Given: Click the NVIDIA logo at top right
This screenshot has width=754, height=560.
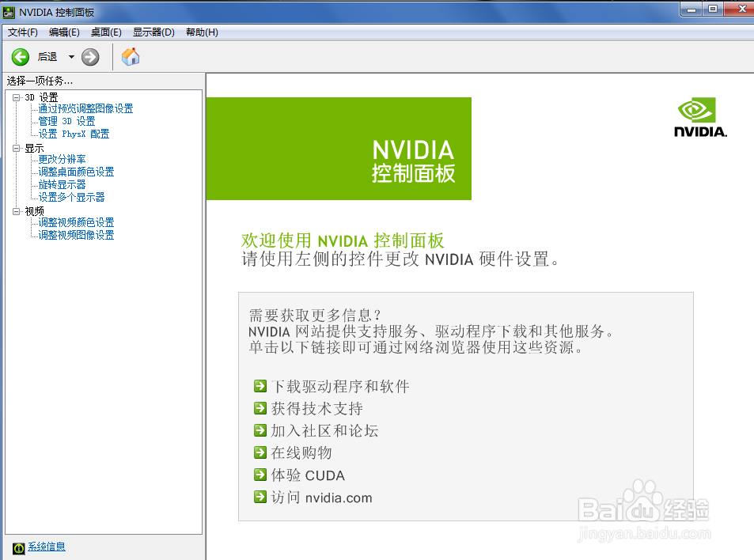Looking at the screenshot, I should click(700, 117).
